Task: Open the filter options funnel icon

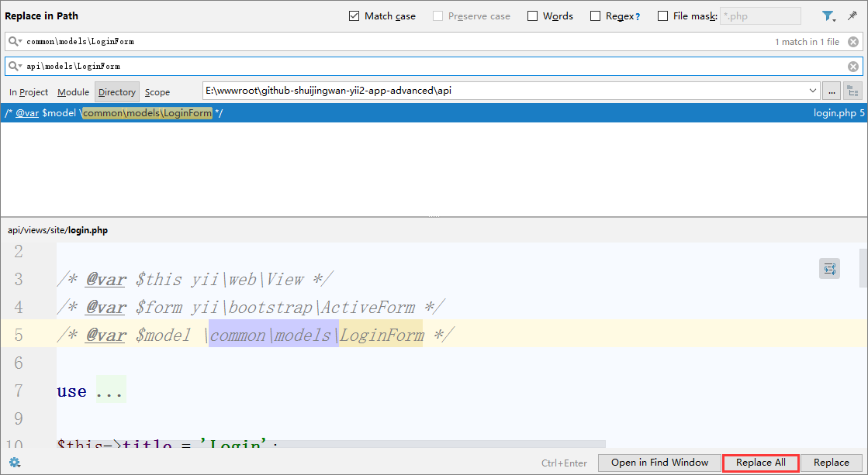Action: click(x=828, y=16)
